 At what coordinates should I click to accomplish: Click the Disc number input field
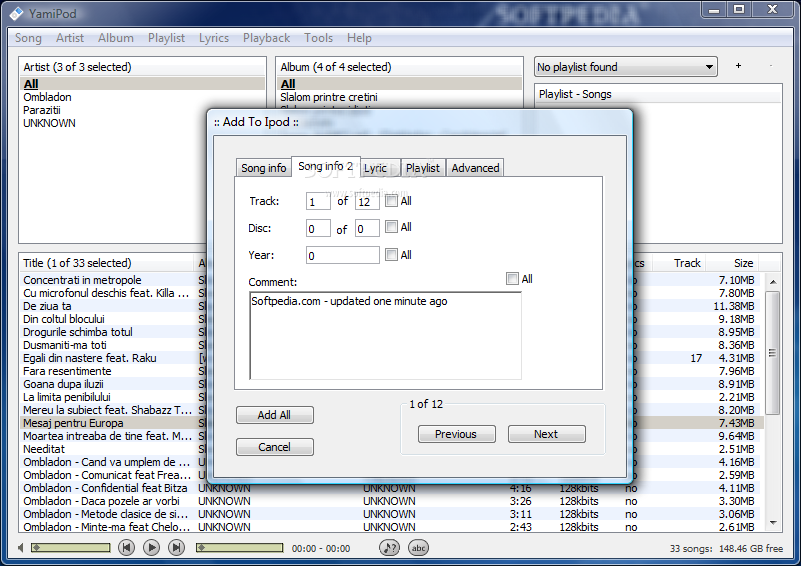coord(318,228)
